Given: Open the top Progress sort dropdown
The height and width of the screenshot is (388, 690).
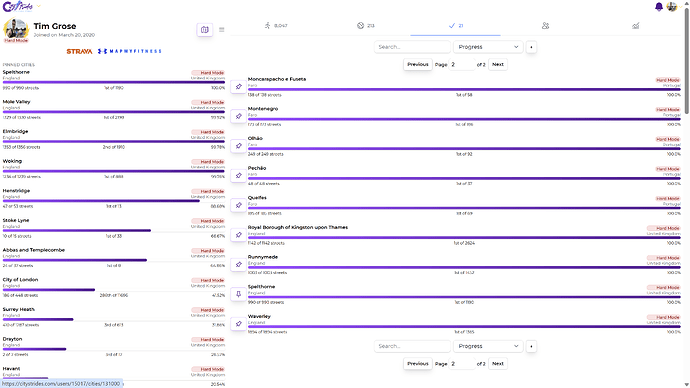Looking at the screenshot, I should 488,47.
